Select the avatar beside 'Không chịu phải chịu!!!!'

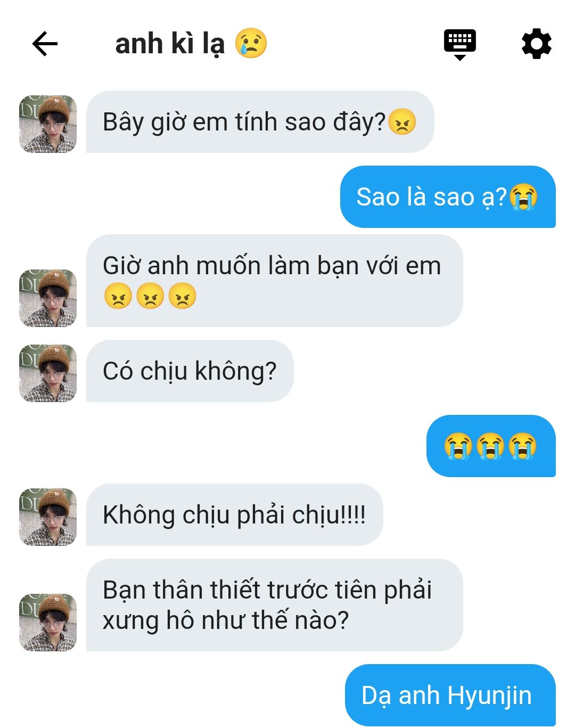tap(48, 517)
